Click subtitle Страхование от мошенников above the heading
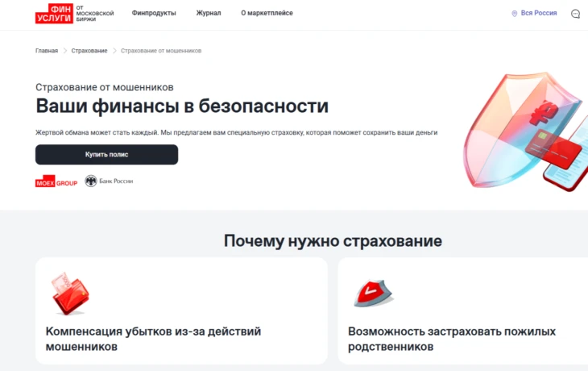The image size is (588, 371). pos(104,87)
